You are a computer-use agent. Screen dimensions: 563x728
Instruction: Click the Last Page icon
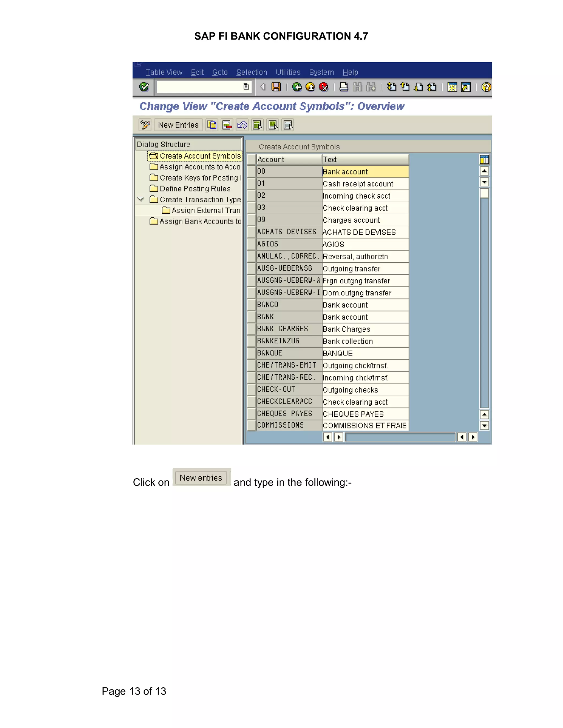coord(432,87)
